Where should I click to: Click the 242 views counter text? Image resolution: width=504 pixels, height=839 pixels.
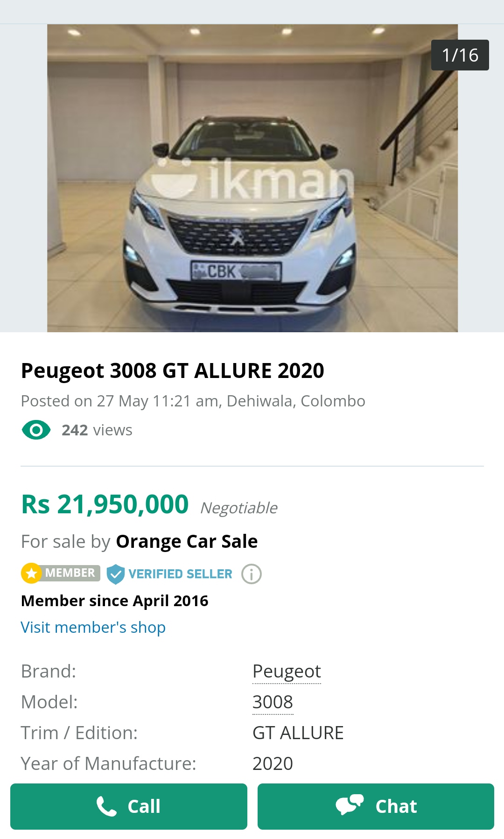pyautogui.click(x=97, y=430)
